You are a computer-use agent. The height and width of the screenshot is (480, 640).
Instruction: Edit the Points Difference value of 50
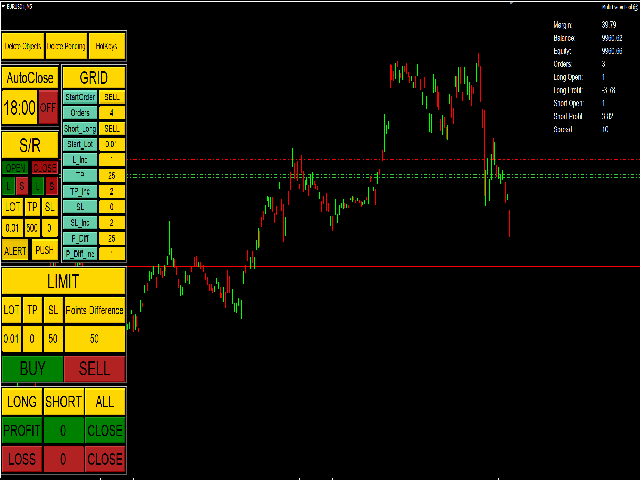pyautogui.click(x=94, y=338)
